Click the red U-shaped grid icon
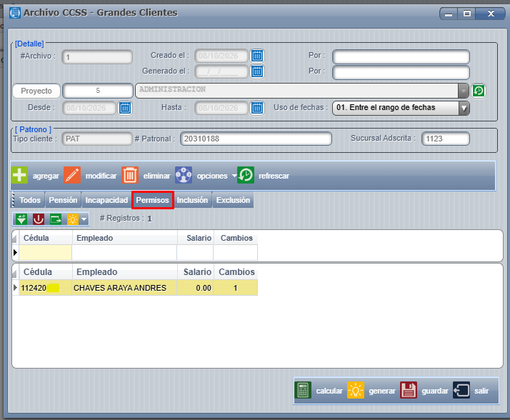The height and width of the screenshot is (420, 510). [x=39, y=219]
